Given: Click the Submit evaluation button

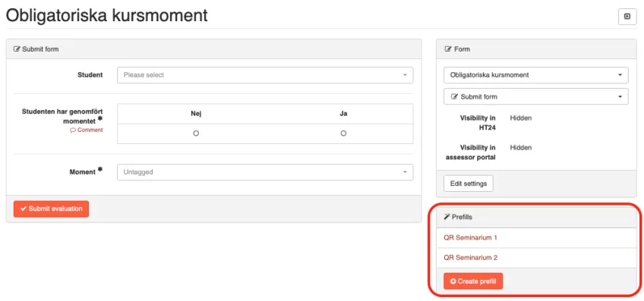Looking at the screenshot, I should pyautogui.click(x=52, y=209).
